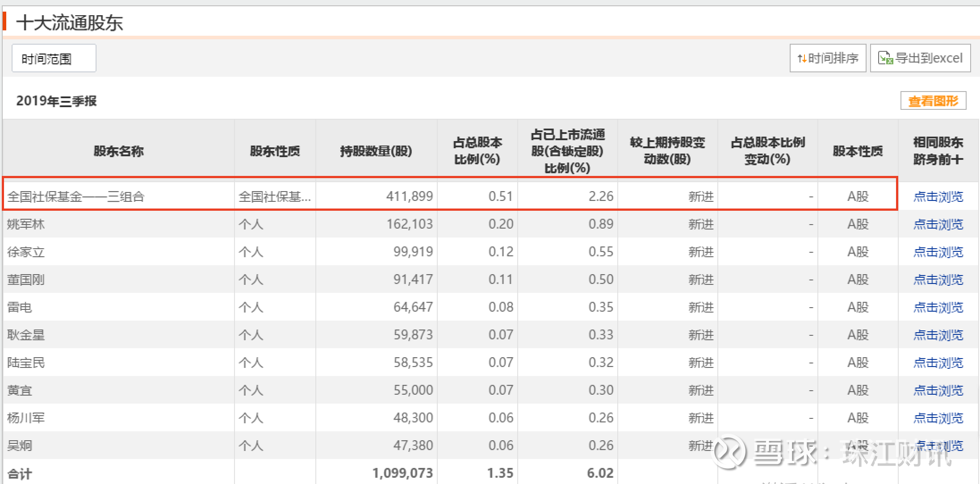Click 点击浏览 link in 姚军林 row
The width and height of the screenshot is (980, 484).
[x=938, y=224]
